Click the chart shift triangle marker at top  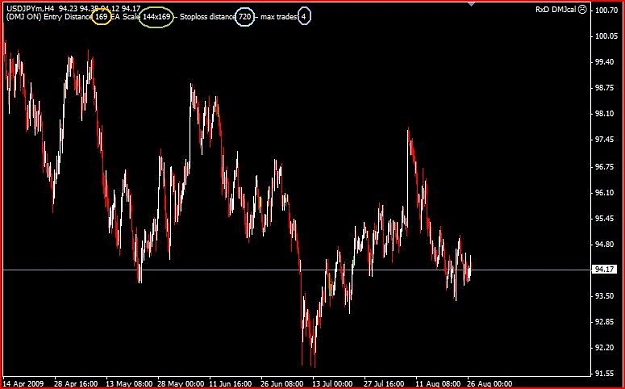(x=472, y=4)
